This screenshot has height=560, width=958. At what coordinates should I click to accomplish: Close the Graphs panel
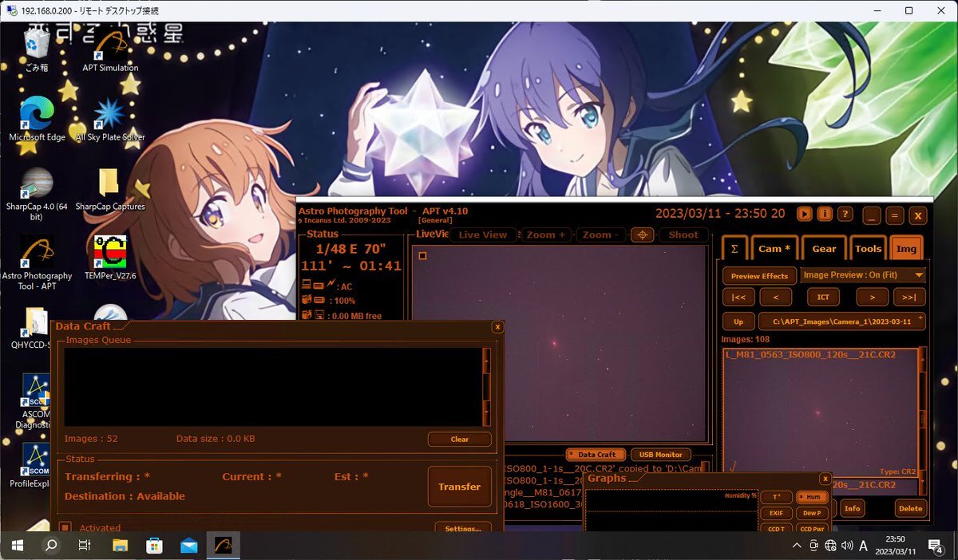[825, 479]
